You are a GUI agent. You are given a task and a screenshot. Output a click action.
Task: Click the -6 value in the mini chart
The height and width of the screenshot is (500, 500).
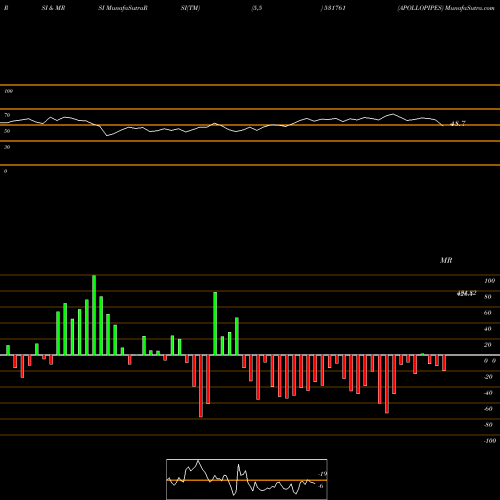321,486
